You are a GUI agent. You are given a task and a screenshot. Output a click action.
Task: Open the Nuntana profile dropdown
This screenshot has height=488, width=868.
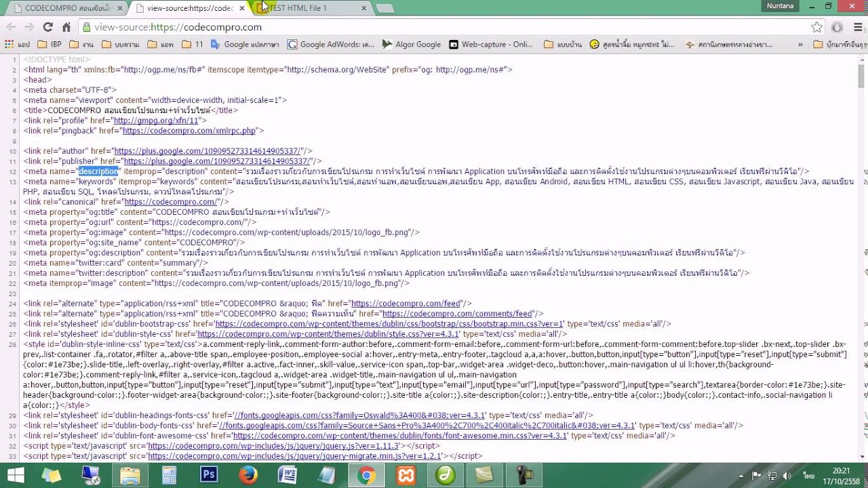780,6
